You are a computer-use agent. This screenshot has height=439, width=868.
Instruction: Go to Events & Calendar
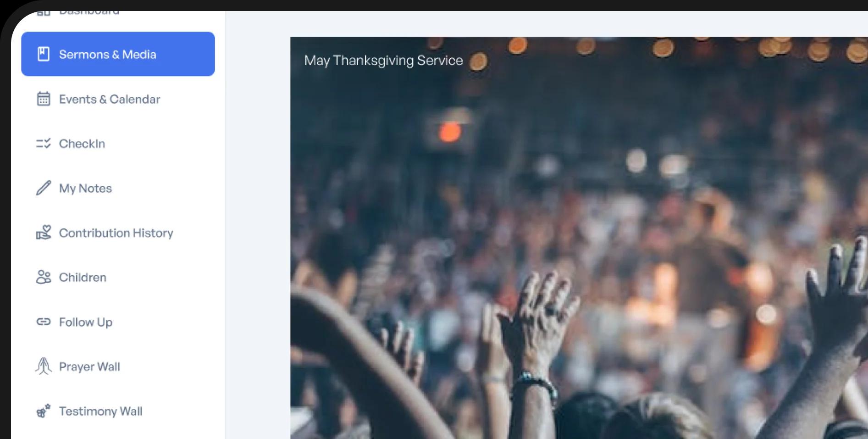point(118,99)
